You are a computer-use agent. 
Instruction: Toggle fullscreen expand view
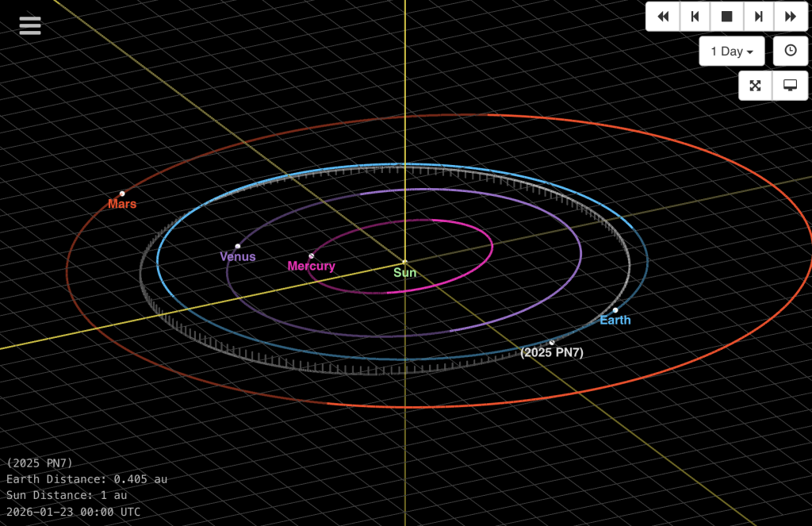click(x=755, y=86)
